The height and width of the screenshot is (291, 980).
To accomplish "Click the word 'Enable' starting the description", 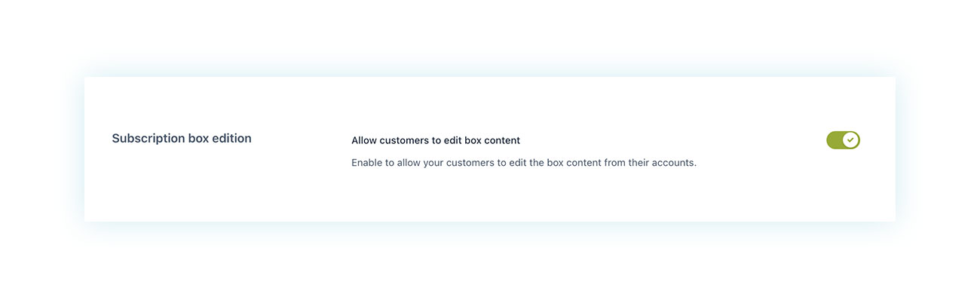I will pos(367,163).
